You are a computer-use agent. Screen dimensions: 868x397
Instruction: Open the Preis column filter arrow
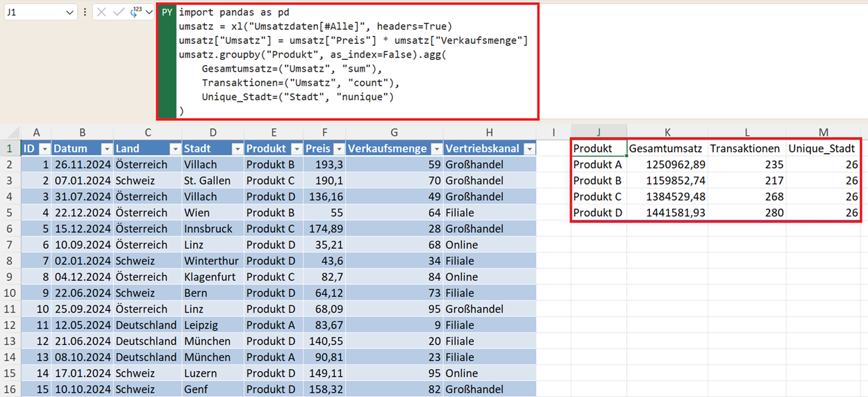338,149
